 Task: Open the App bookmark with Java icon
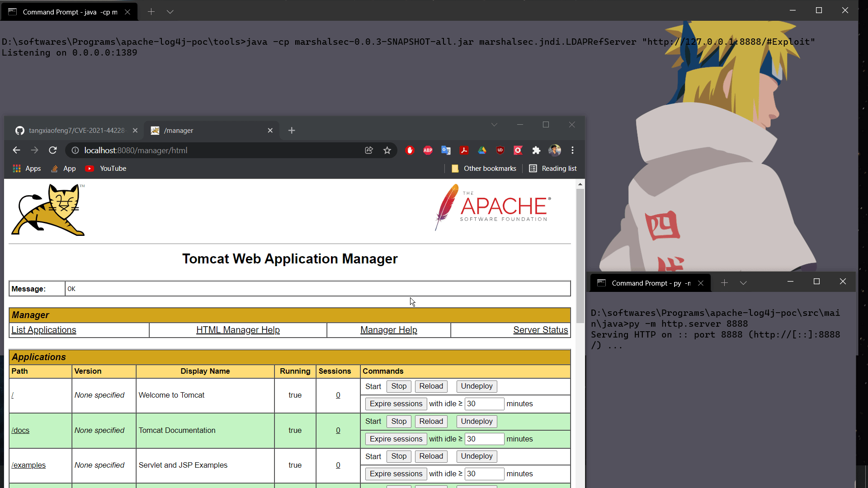[63, 169]
